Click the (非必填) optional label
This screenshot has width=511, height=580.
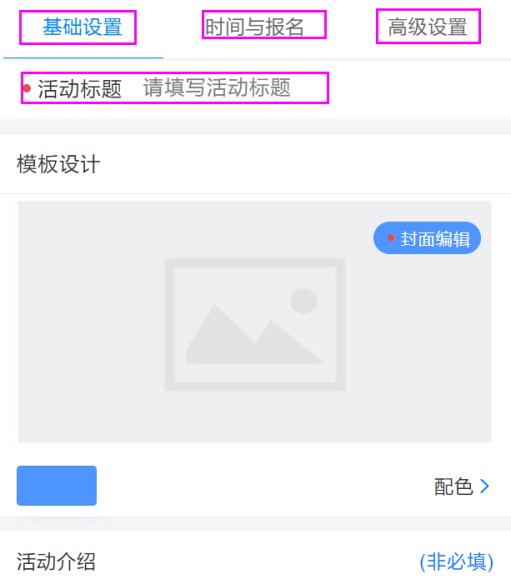point(456,562)
